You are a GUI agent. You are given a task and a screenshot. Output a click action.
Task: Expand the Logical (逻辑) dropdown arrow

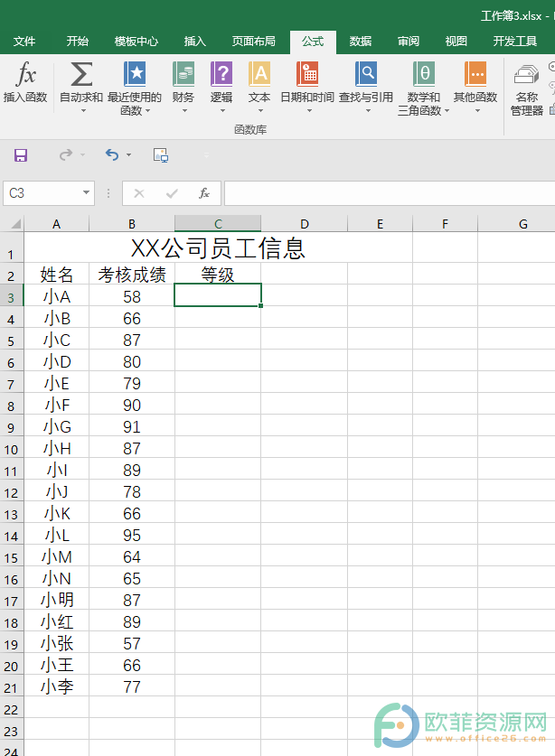coord(222,111)
